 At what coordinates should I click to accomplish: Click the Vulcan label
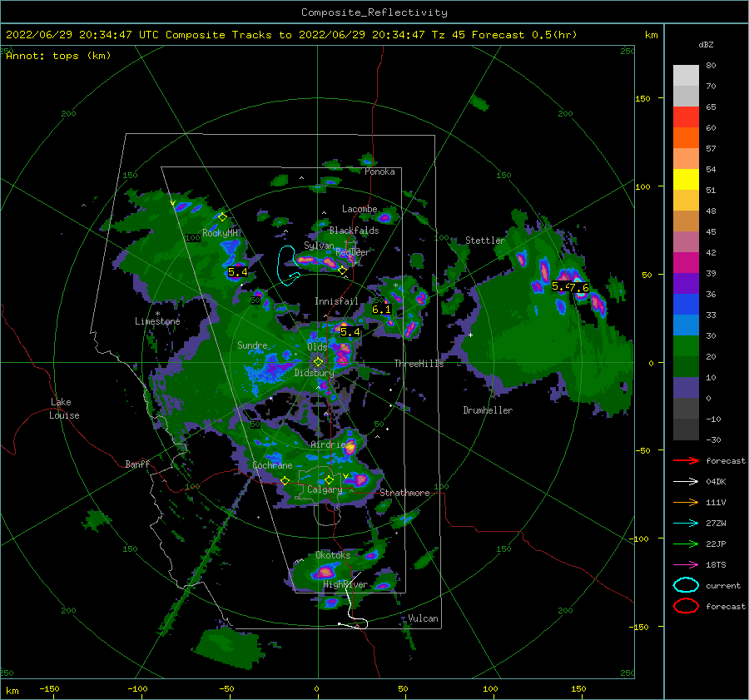pyautogui.click(x=424, y=618)
